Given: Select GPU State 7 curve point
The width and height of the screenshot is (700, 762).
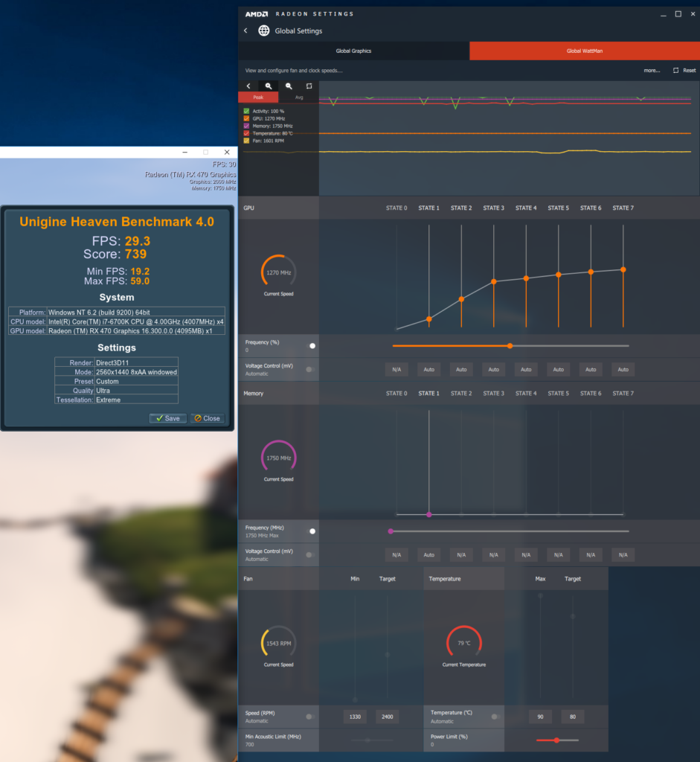Looking at the screenshot, I should point(623,269).
